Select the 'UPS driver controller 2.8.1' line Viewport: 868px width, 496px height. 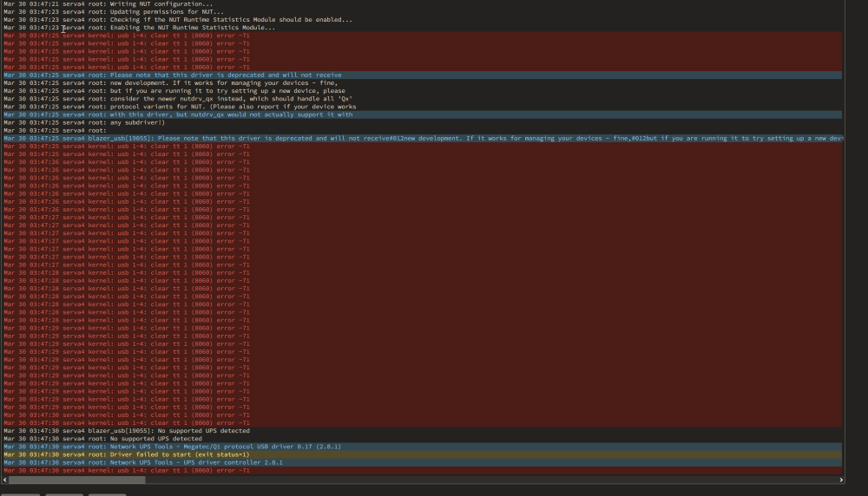pos(422,462)
